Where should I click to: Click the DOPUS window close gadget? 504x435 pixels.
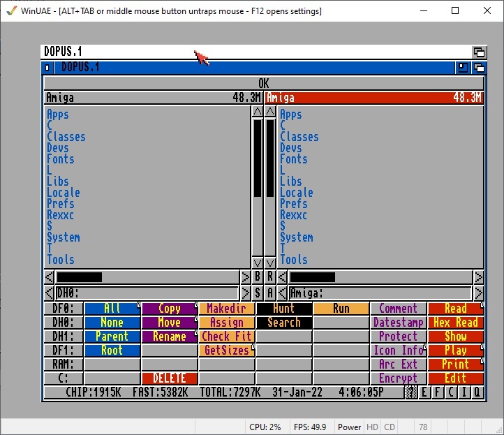point(47,68)
